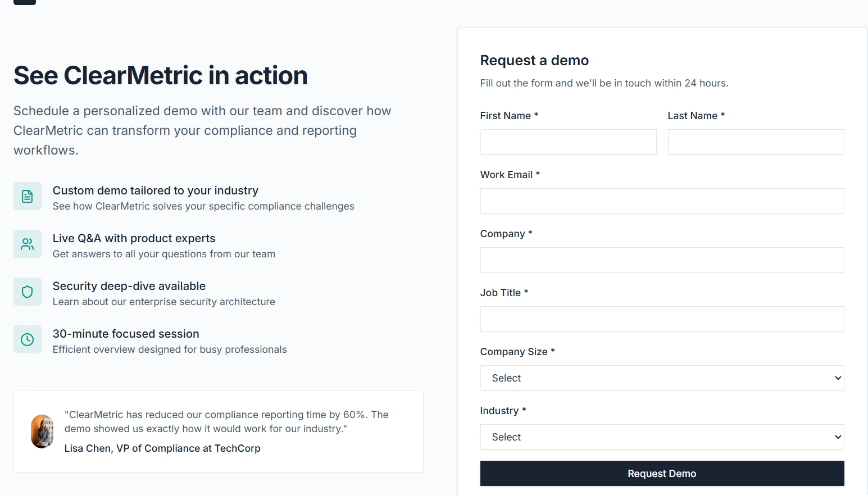The width and height of the screenshot is (868, 495).
Task: Click the Custom demo tailored to your industry heading
Action: tap(156, 190)
